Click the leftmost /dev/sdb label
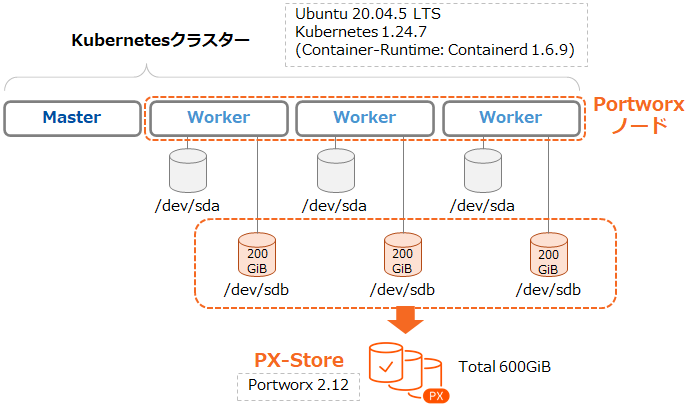Viewport: 690px width, 411px height. 256,290
